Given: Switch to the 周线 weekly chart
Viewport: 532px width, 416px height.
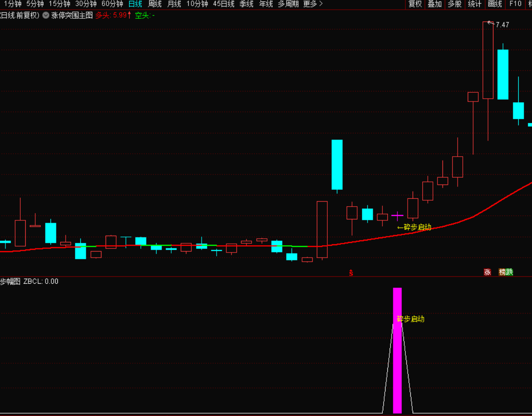Looking at the screenshot, I should pos(155,4).
